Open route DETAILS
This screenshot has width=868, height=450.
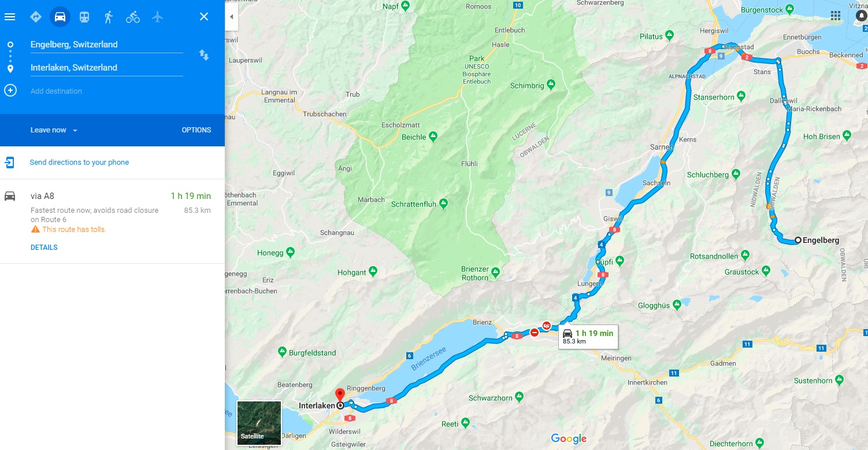[x=44, y=248]
